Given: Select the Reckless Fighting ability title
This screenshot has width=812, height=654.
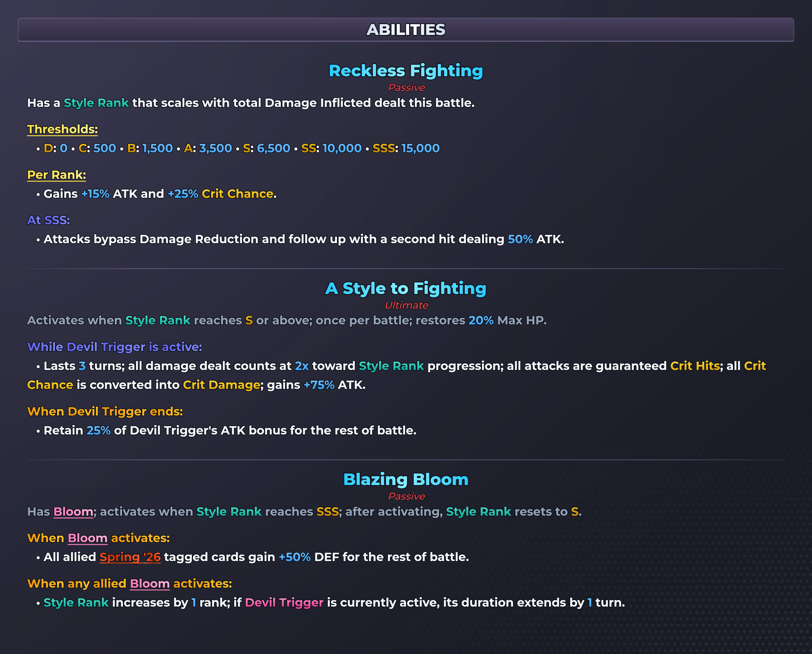Looking at the screenshot, I should 406,71.
